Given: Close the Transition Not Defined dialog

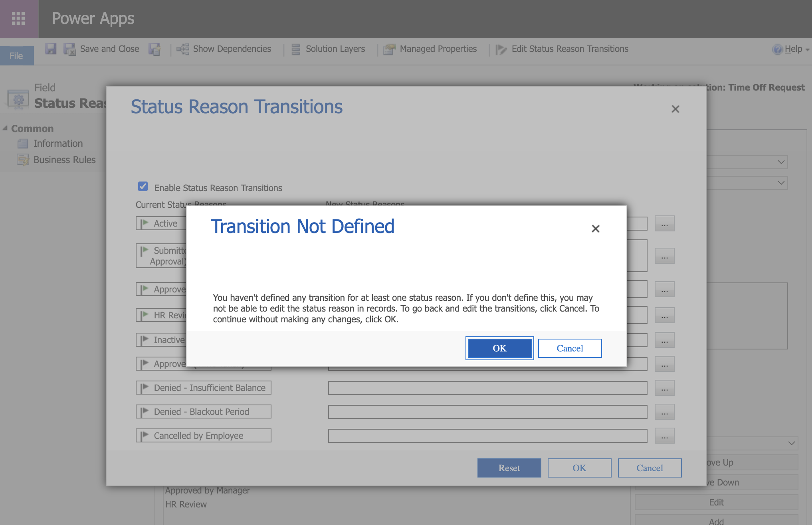Looking at the screenshot, I should 595,229.
